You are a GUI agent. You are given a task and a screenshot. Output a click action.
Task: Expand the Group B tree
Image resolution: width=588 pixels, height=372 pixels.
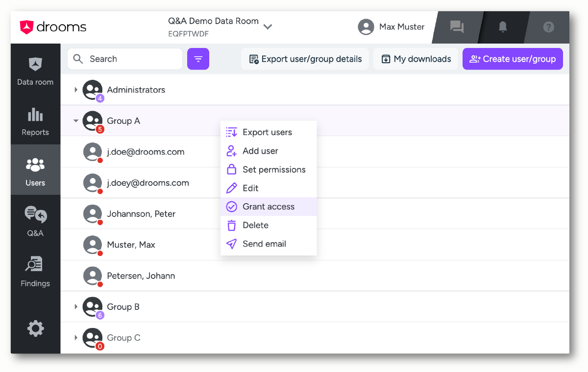(x=76, y=307)
